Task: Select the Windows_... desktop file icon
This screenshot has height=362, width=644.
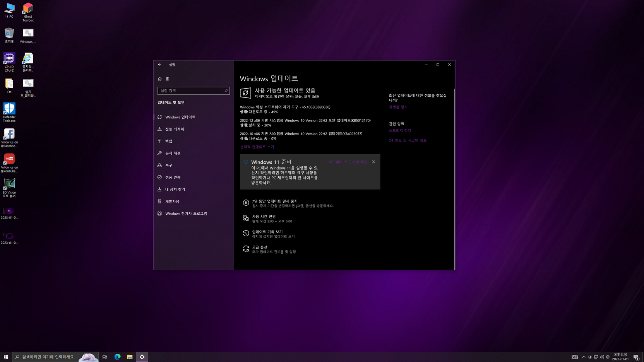Action: 28,36
